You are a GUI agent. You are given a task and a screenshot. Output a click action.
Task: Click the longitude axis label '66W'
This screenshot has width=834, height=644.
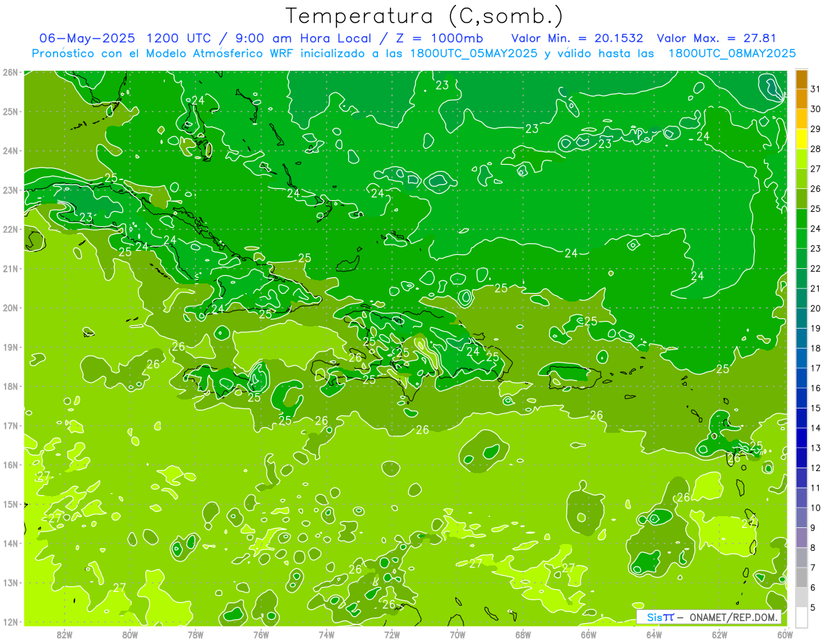tap(589, 634)
